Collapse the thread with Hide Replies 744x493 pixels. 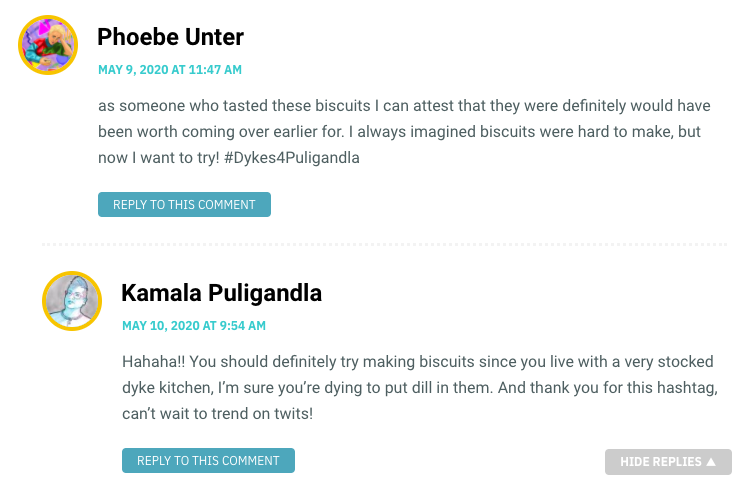point(668,462)
